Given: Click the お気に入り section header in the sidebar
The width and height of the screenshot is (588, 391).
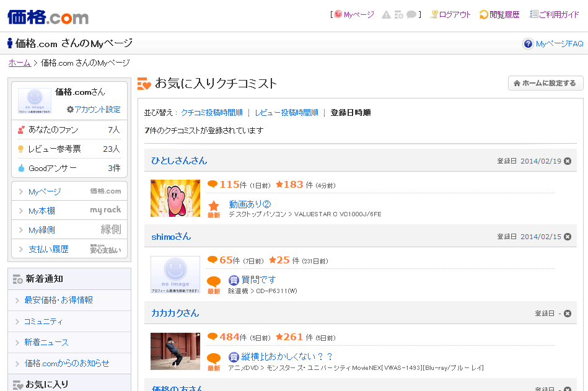Looking at the screenshot, I should click(x=69, y=384).
